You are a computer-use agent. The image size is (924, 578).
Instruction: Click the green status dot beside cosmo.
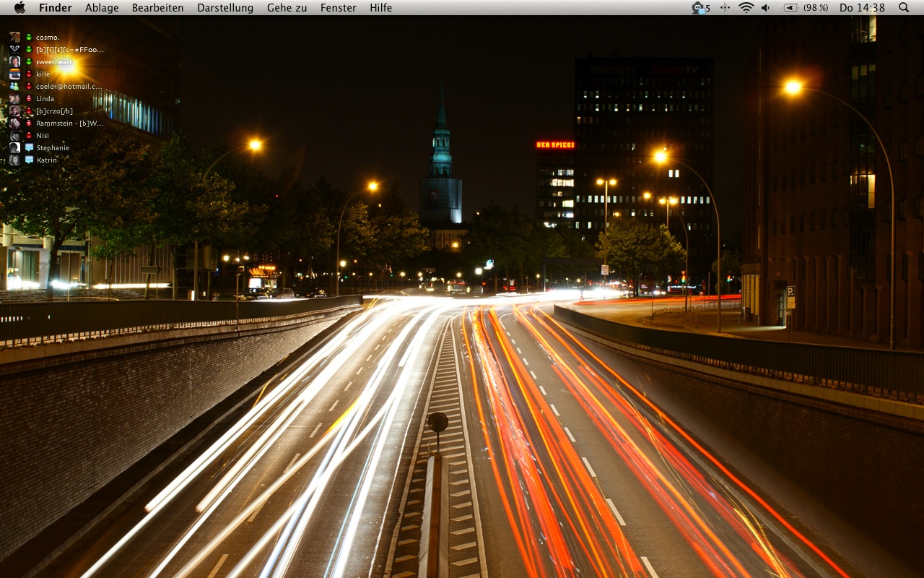pyautogui.click(x=29, y=37)
